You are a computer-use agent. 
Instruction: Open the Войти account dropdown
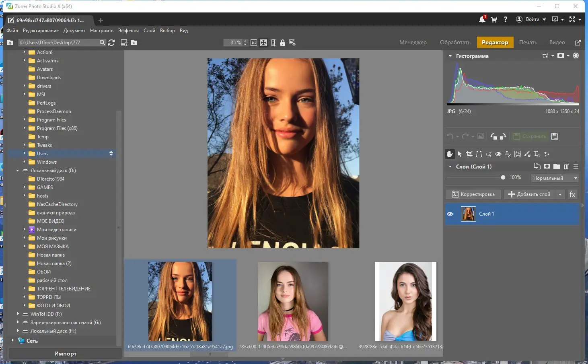(x=531, y=19)
